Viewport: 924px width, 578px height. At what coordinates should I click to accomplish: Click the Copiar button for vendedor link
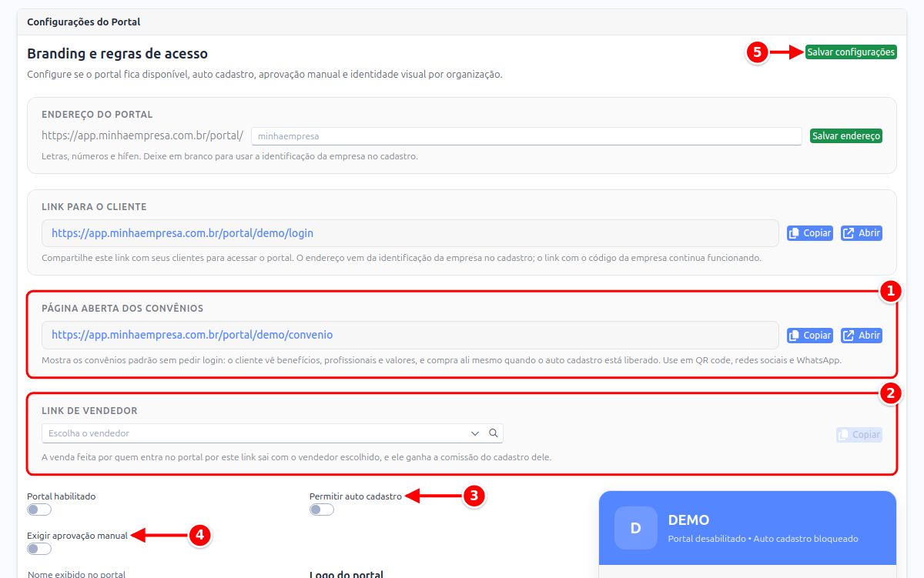(859, 435)
